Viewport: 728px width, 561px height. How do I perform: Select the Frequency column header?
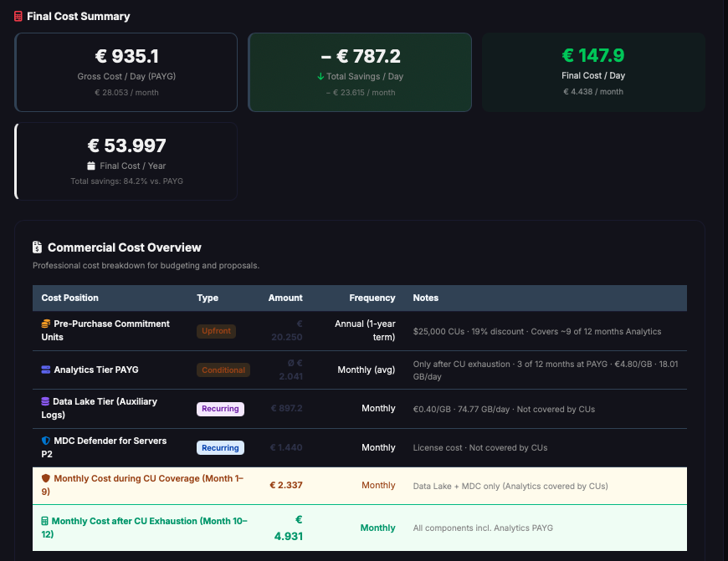click(x=372, y=298)
